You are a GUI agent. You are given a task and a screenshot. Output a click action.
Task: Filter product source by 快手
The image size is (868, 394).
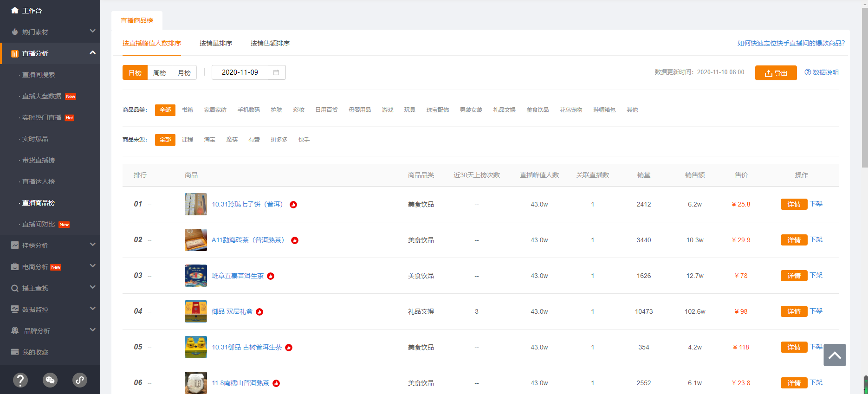tap(304, 140)
